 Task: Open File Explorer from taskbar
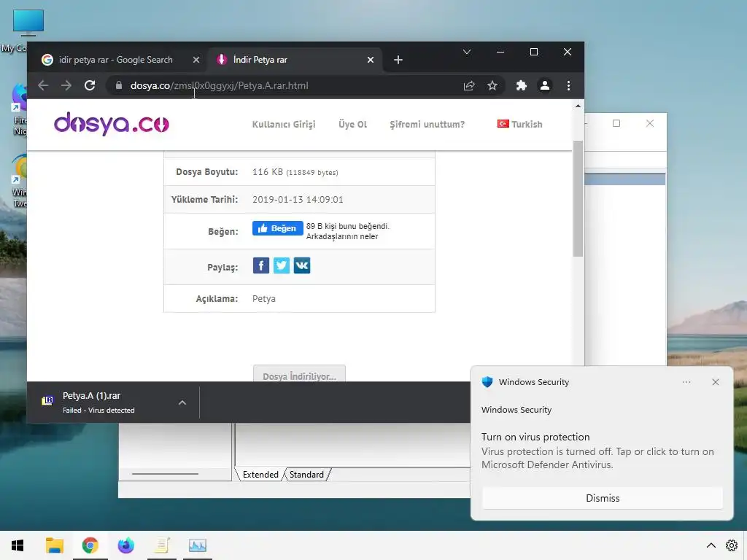[x=54, y=545]
